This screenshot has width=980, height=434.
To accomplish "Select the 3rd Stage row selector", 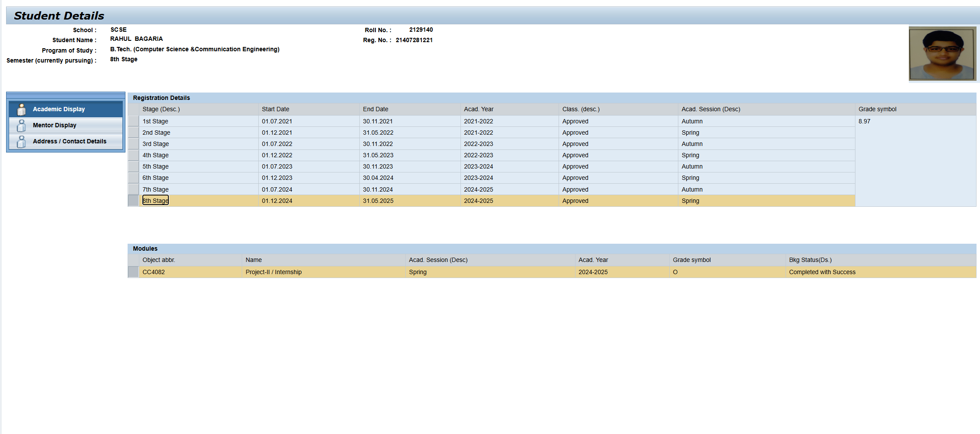I will 133,144.
